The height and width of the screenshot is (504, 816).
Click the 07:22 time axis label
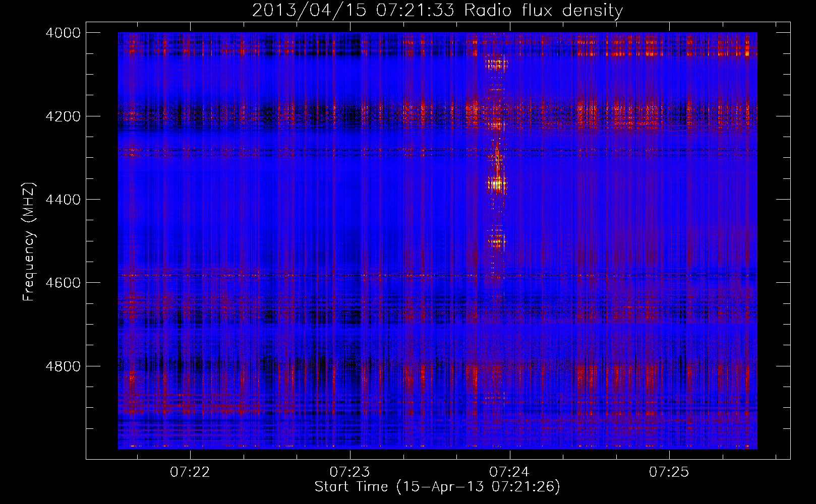[x=190, y=472]
